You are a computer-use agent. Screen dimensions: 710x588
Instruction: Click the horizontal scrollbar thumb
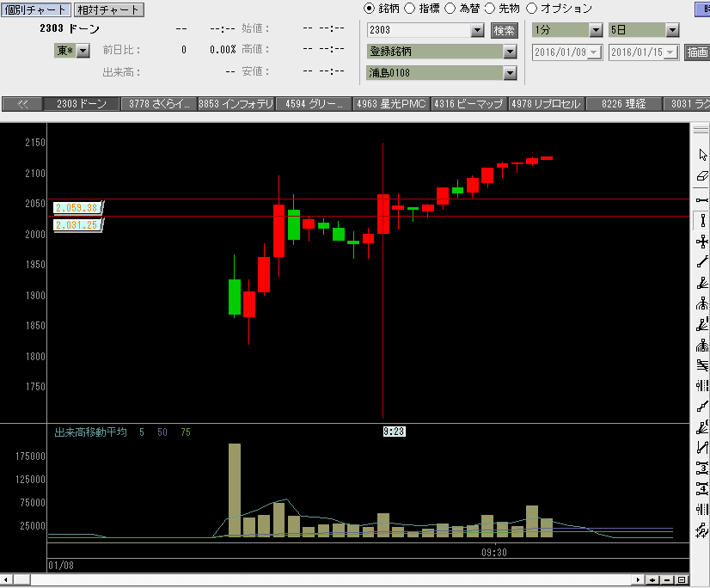tap(21, 580)
